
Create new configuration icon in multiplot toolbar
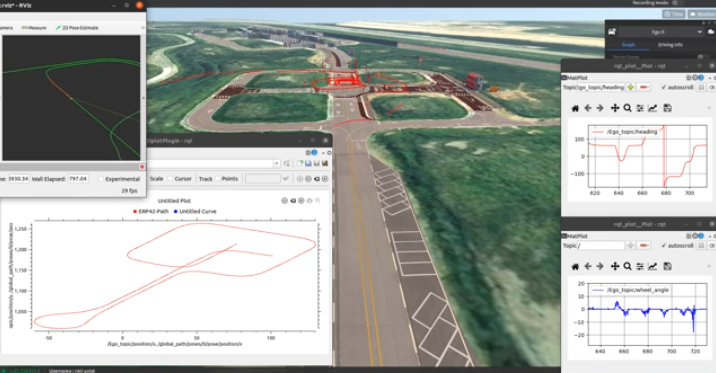pyautogui.click(x=300, y=163)
